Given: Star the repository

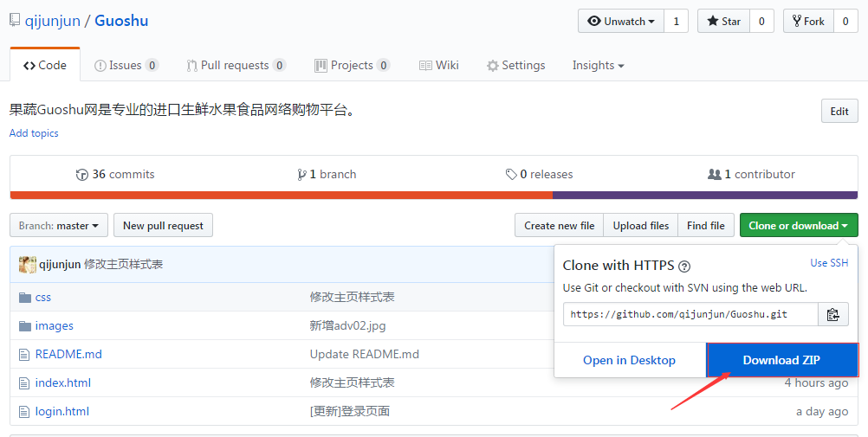Looking at the screenshot, I should [x=723, y=21].
